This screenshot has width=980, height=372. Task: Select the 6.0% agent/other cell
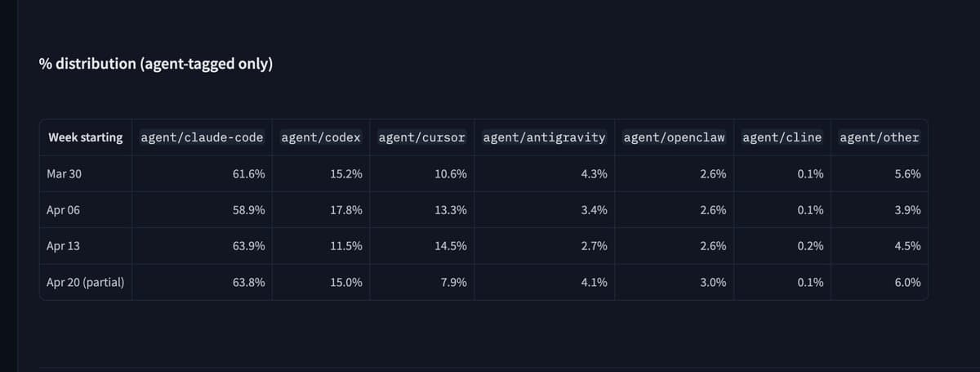point(907,283)
